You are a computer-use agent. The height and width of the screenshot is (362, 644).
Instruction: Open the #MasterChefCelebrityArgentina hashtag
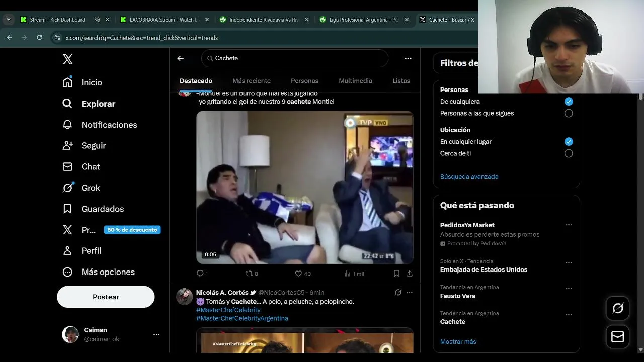[242, 318]
